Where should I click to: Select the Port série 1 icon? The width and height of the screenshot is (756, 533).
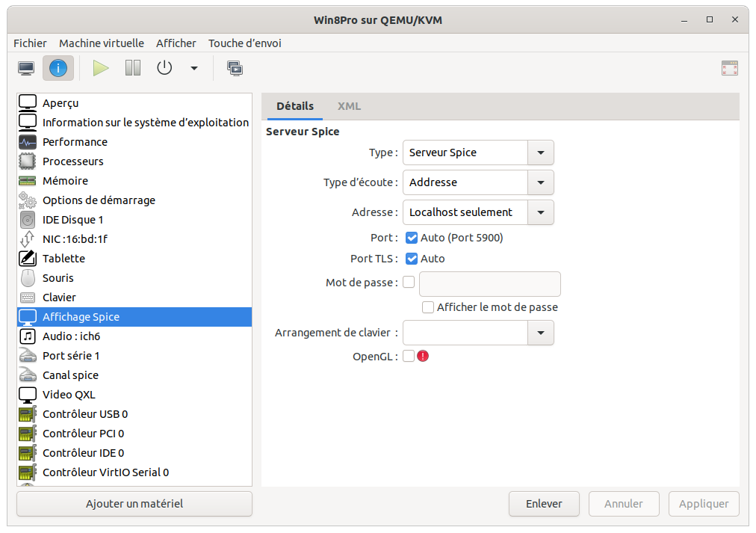[x=28, y=356]
